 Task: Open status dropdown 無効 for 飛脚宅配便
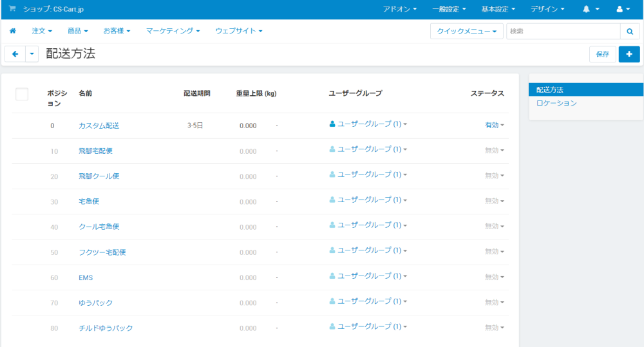click(x=494, y=150)
